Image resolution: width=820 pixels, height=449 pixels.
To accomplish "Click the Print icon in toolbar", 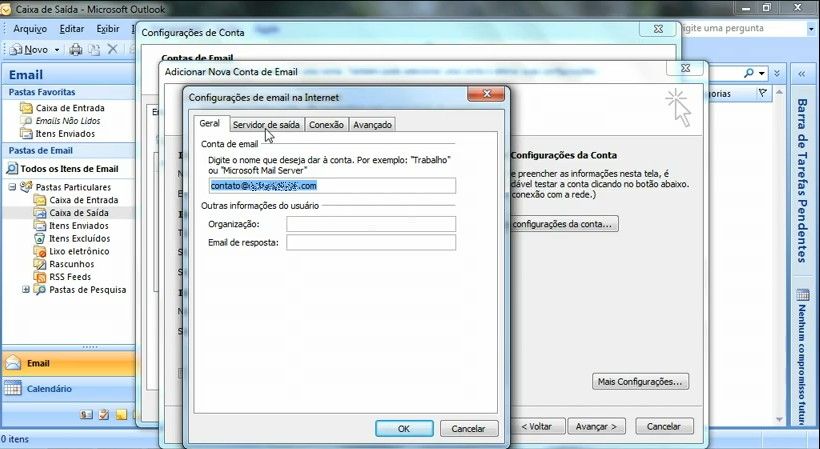I will (75, 49).
